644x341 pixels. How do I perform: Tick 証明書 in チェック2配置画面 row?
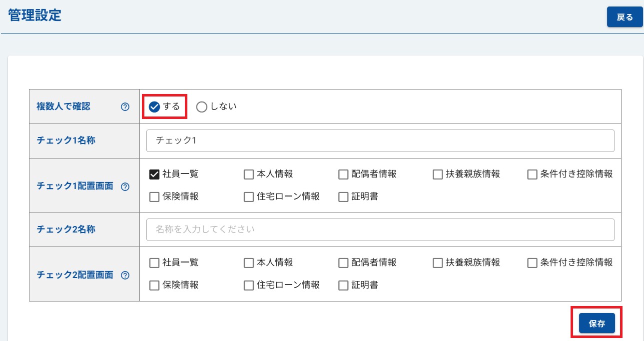click(x=343, y=285)
